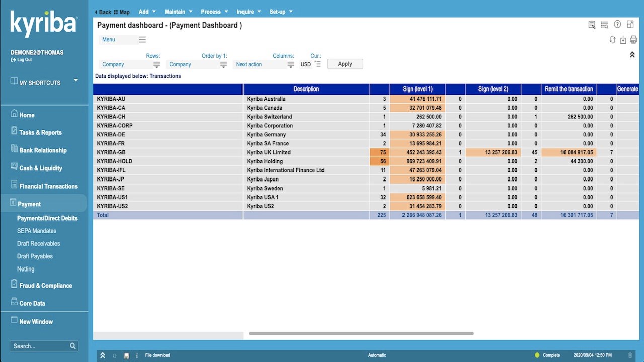Viewport: 644px width, 362px height.
Task: Open the Inquire menu
Action: [249, 12]
